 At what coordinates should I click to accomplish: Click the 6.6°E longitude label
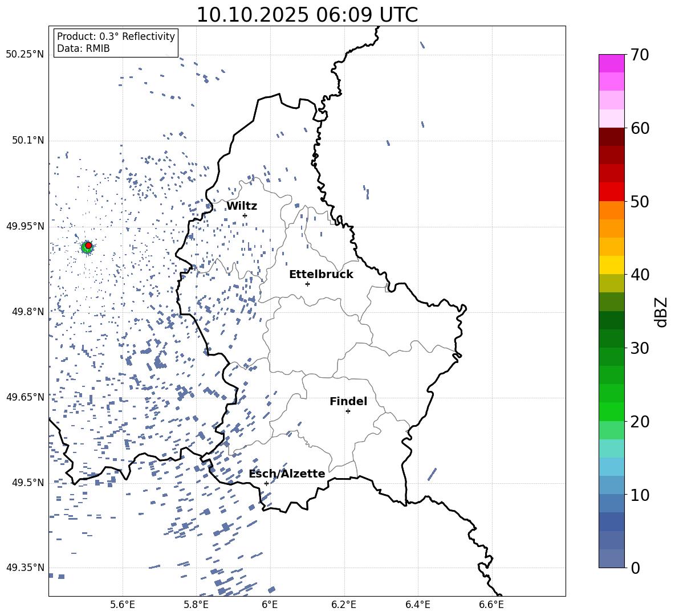(x=491, y=605)
